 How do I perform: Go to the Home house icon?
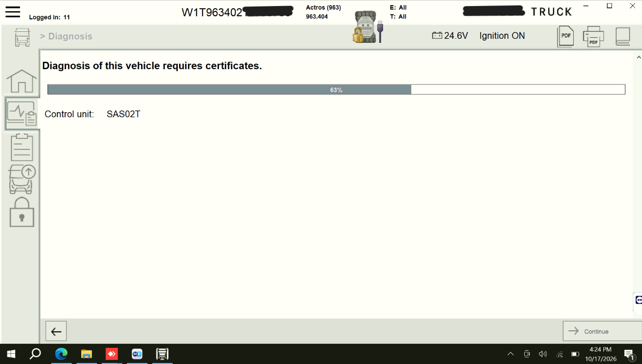coord(22,81)
